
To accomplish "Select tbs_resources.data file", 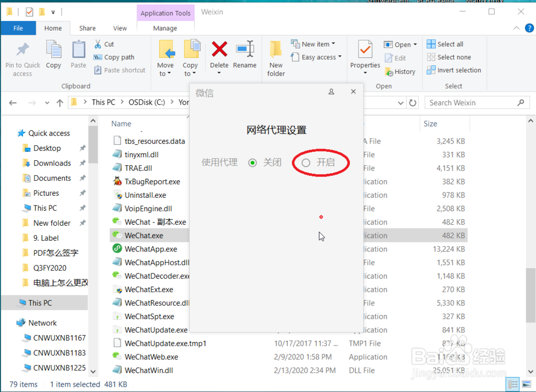I will click(154, 141).
